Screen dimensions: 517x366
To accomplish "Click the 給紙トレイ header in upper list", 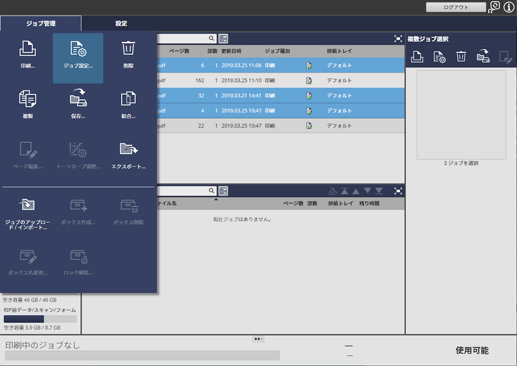I will [x=339, y=51].
